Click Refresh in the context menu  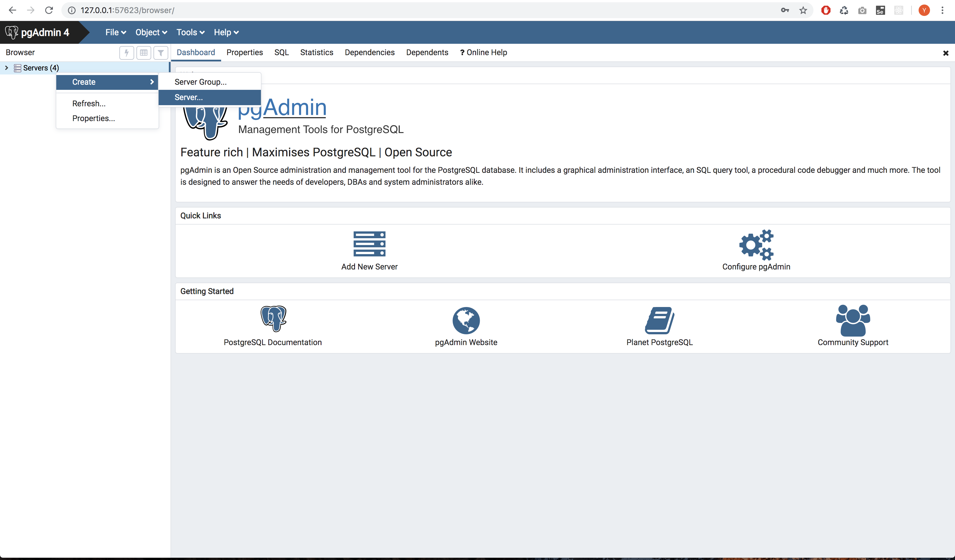coord(89,103)
